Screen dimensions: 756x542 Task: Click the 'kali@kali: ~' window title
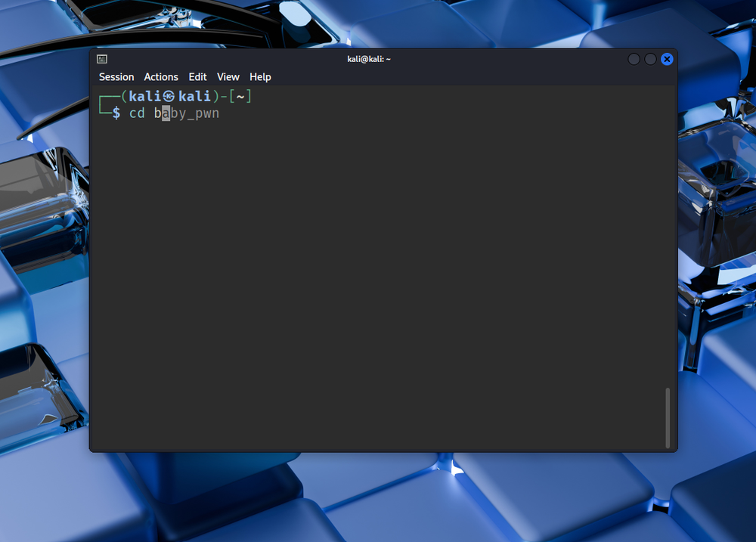369,59
